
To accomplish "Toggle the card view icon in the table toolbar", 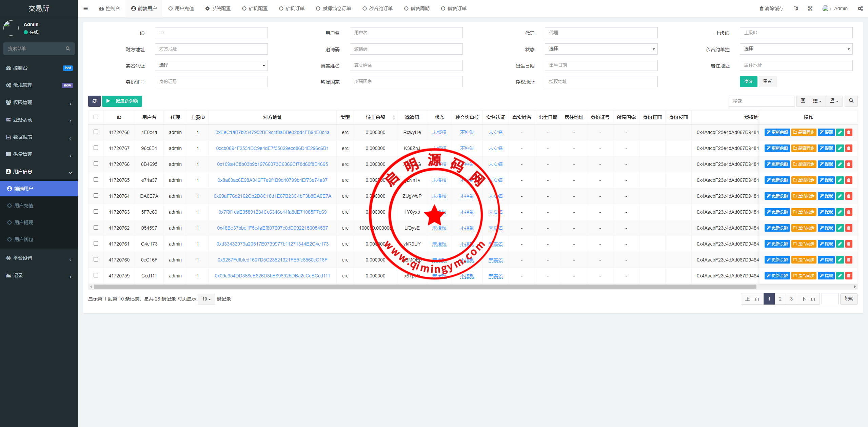I will 803,101.
